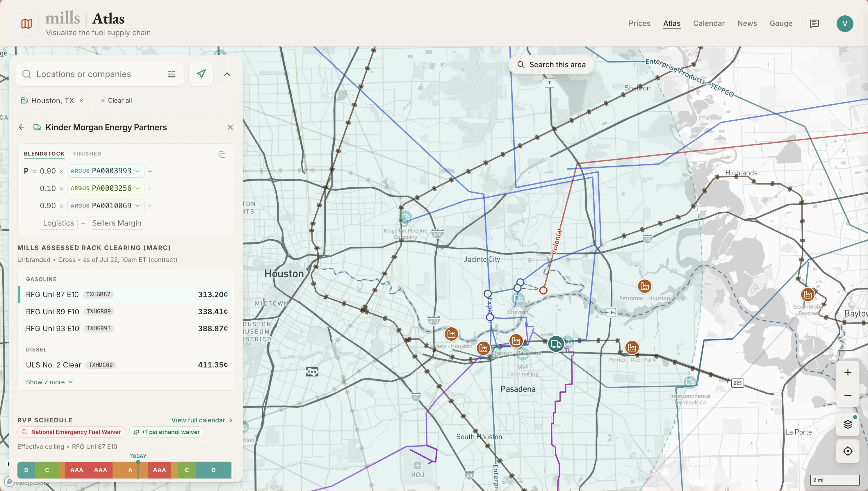Screen dimensions: 868x491
Task: Recenter map with crosshair button
Action: pos(848,451)
